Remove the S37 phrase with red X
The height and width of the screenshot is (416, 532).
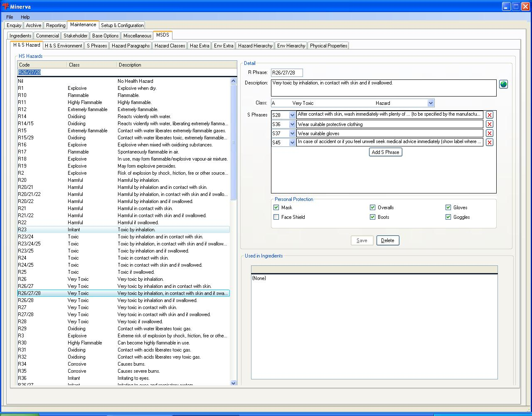point(490,133)
